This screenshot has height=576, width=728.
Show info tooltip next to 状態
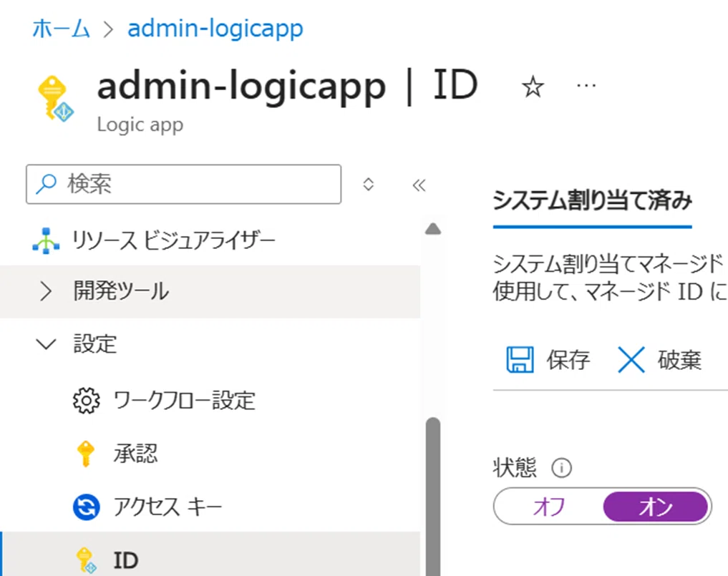pyautogui.click(x=561, y=468)
